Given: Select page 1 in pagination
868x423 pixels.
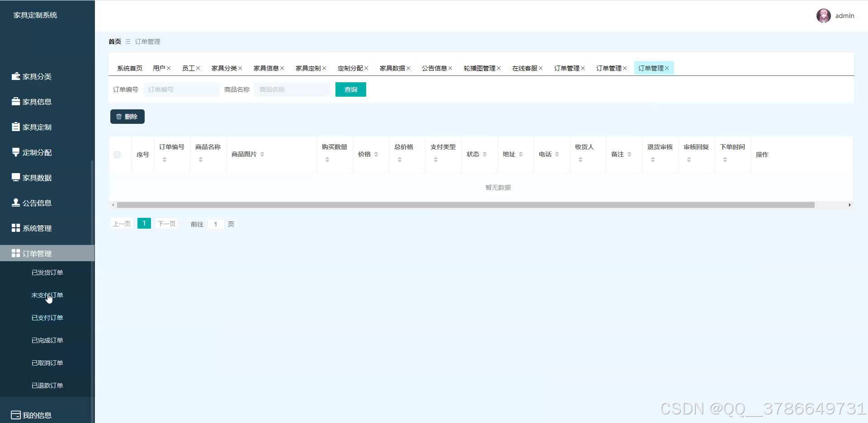Looking at the screenshot, I should pos(144,223).
